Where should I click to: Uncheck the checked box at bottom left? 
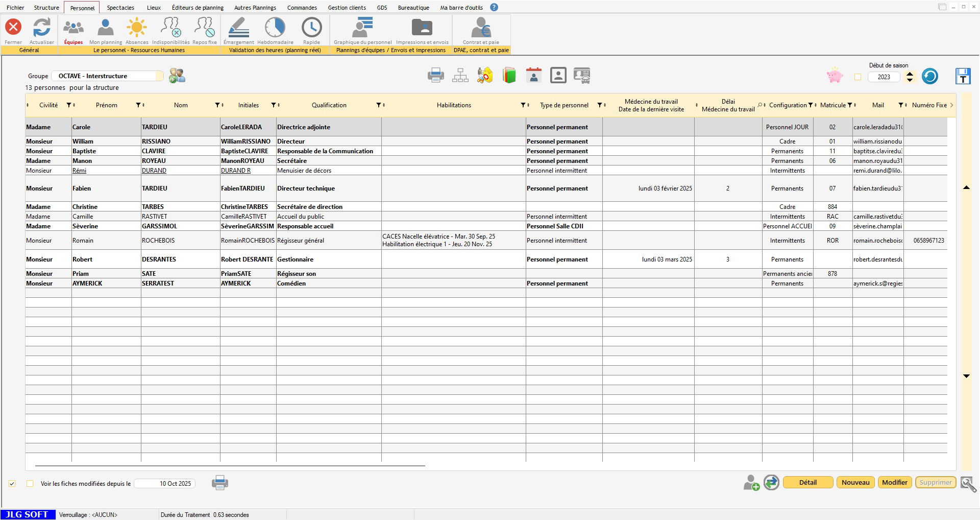[12, 483]
